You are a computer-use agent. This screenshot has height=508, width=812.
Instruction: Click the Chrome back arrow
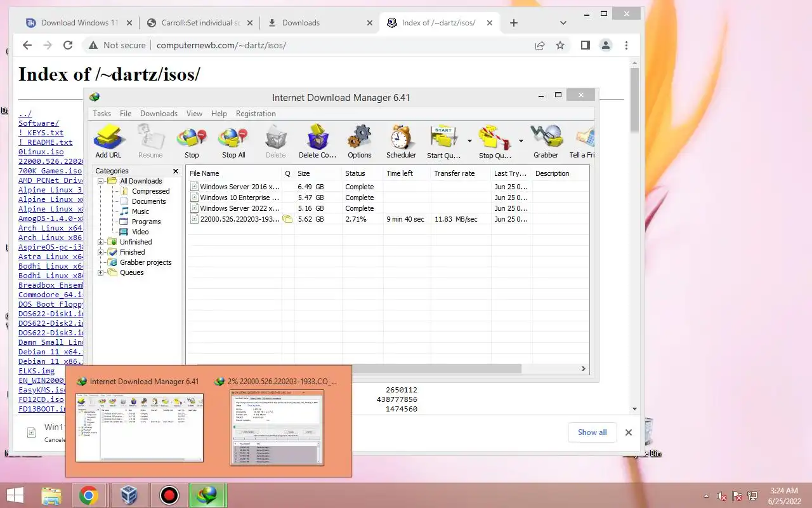27,45
